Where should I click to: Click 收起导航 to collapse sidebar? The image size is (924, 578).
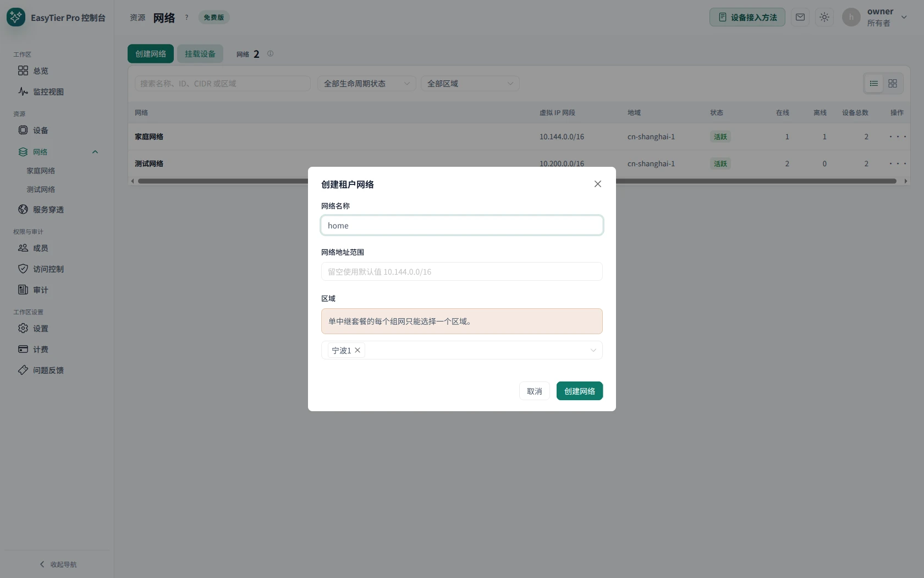(x=58, y=564)
